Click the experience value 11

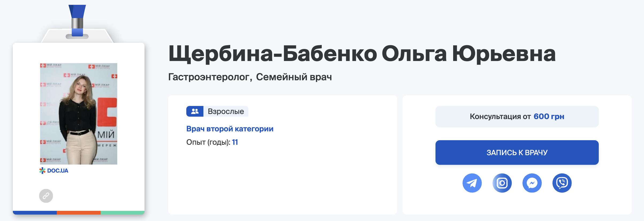pyautogui.click(x=236, y=142)
